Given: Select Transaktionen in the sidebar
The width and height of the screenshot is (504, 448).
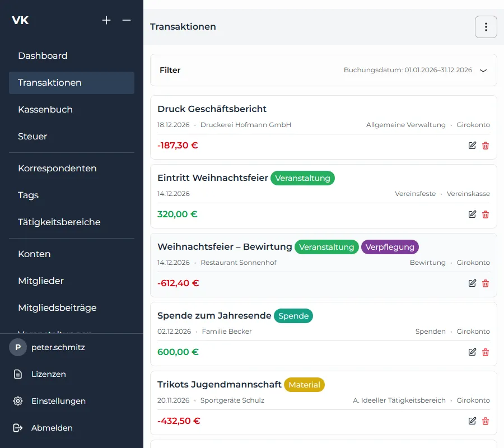Looking at the screenshot, I should [x=72, y=83].
